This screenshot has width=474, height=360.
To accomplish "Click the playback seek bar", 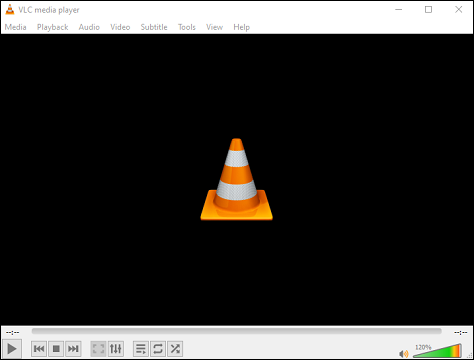I will coord(237,331).
